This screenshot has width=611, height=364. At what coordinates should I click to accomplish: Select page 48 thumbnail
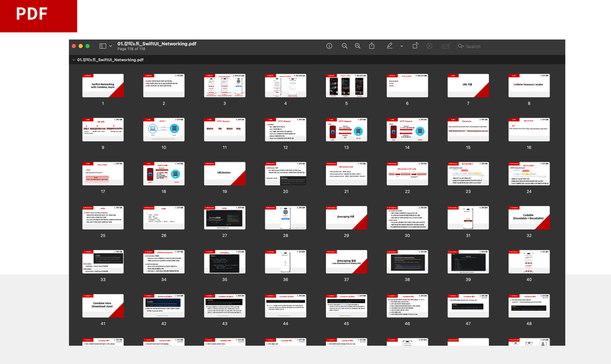pos(529,305)
